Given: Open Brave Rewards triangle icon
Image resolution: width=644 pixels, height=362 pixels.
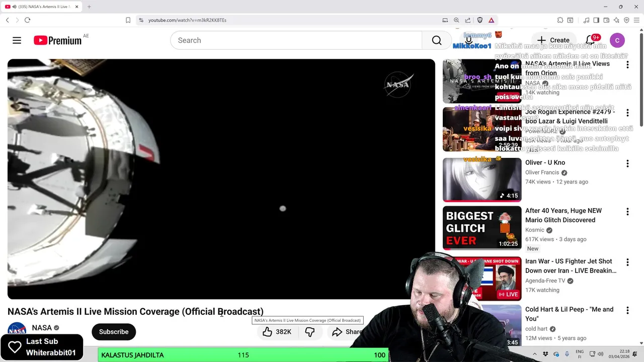Looking at the screenshot, I should pos(492,20).
